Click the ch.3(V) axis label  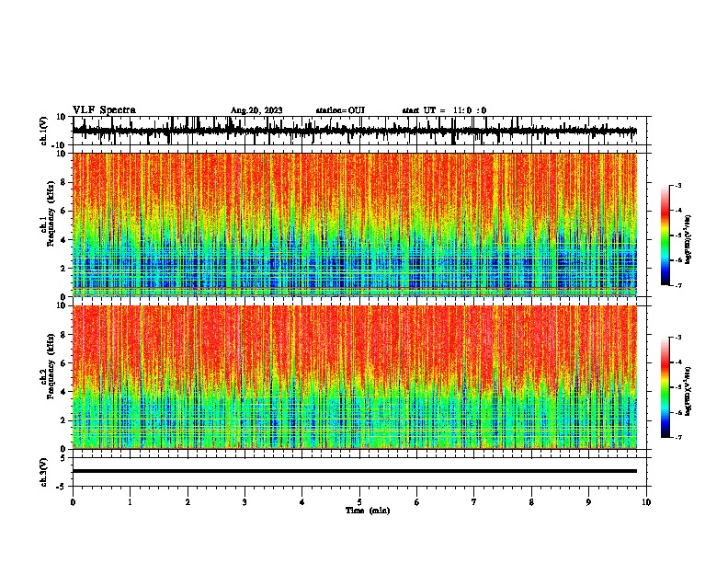coord(44,472)
